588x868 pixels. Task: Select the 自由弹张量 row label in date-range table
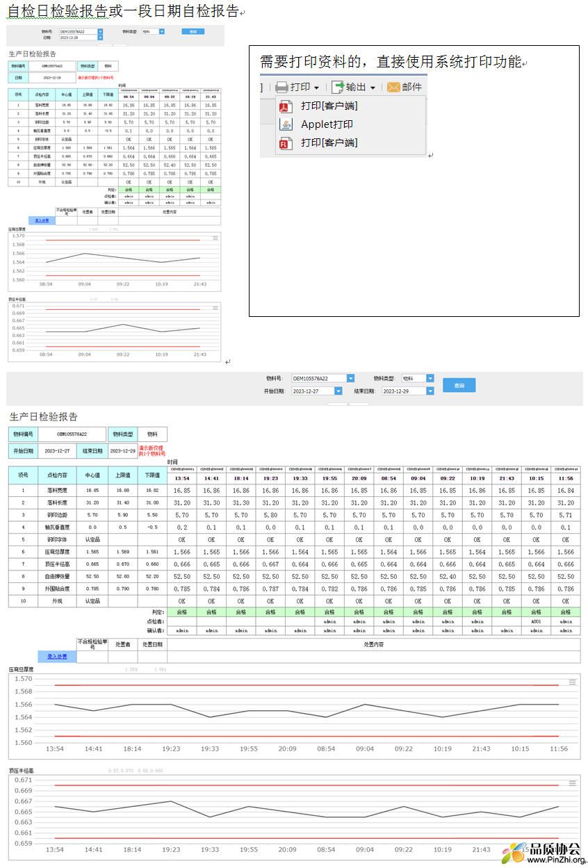coord(56,577)
